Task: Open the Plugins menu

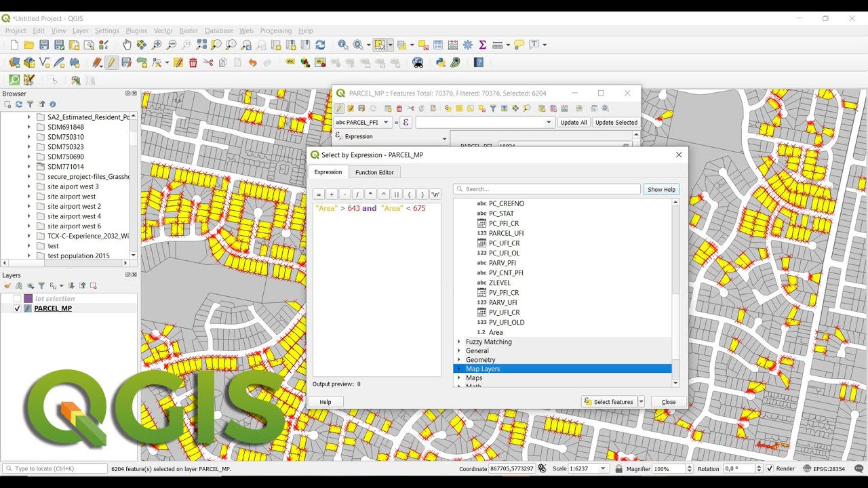Action: (136, 30)
